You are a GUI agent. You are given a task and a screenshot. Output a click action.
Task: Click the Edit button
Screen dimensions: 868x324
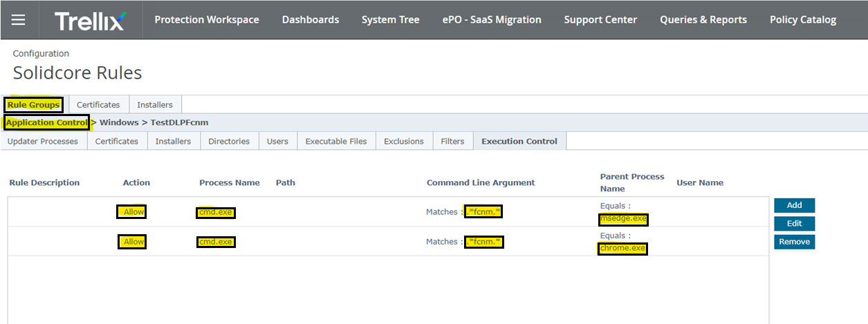pyautogui.click(x=794, y=224)
